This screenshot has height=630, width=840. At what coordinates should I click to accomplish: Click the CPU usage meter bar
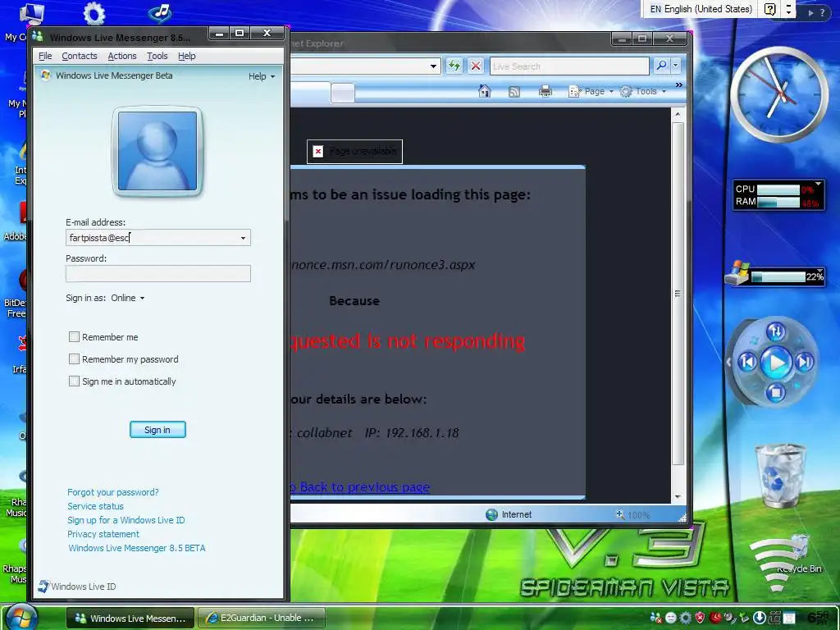(778, 189)
